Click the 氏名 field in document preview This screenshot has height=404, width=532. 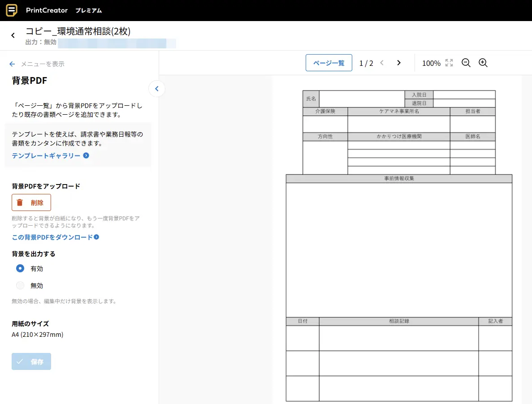(361, 99)
